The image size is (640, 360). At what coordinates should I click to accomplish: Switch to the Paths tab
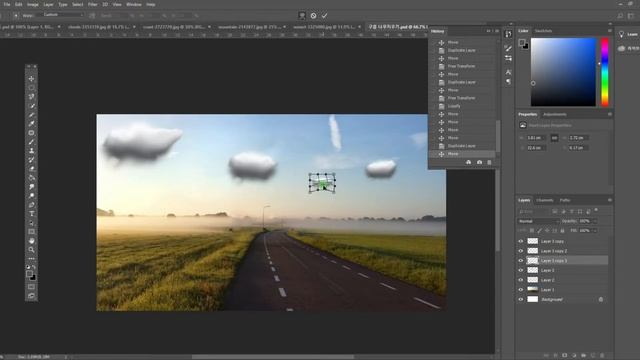[565, 200]
